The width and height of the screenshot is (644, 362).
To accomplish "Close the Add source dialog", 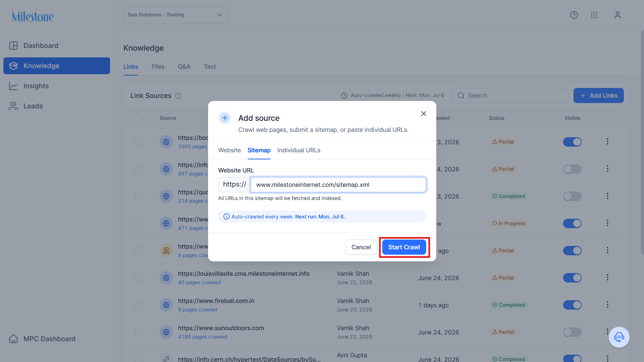I will pos(424,114).
